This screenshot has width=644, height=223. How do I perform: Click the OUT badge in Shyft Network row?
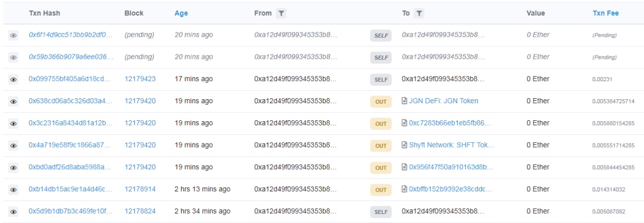pyautogui.click(x=381, y=146)
